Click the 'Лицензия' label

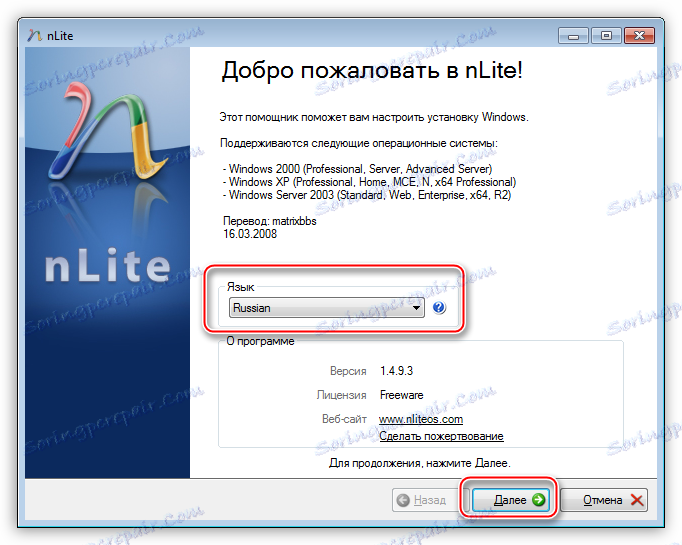point(341,395)
